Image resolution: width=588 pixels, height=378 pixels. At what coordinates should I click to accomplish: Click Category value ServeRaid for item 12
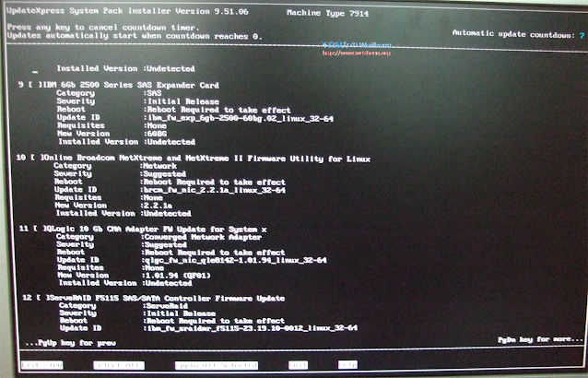pos(167,305)
